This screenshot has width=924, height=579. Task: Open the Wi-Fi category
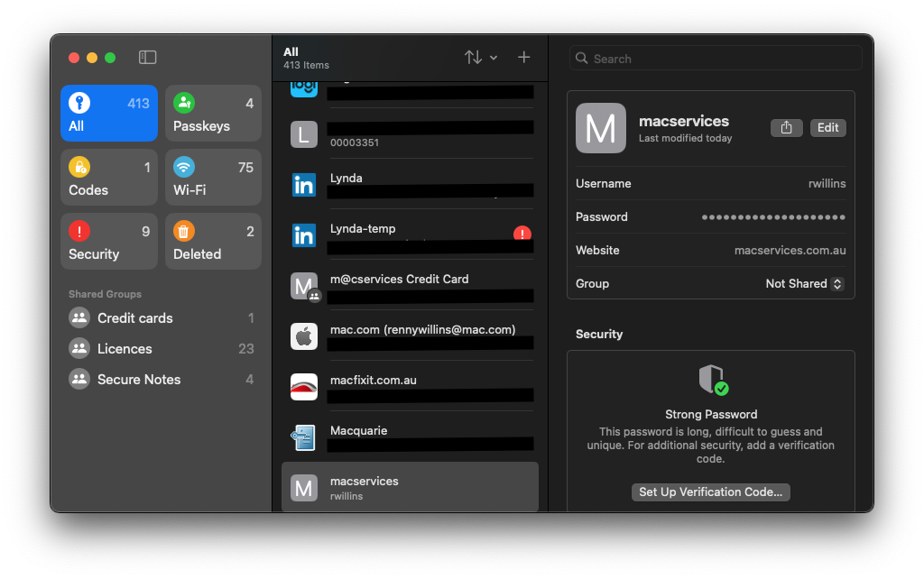tap(213, 178)
